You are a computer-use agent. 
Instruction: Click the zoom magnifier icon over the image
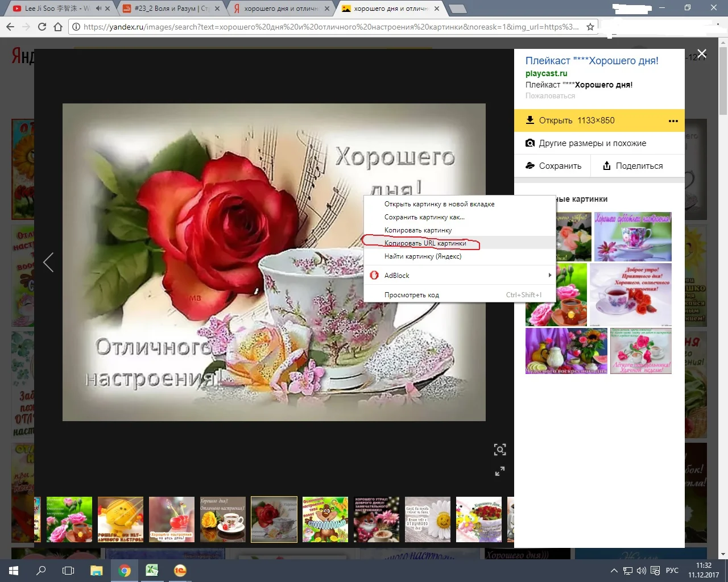(x=499, y=449)
